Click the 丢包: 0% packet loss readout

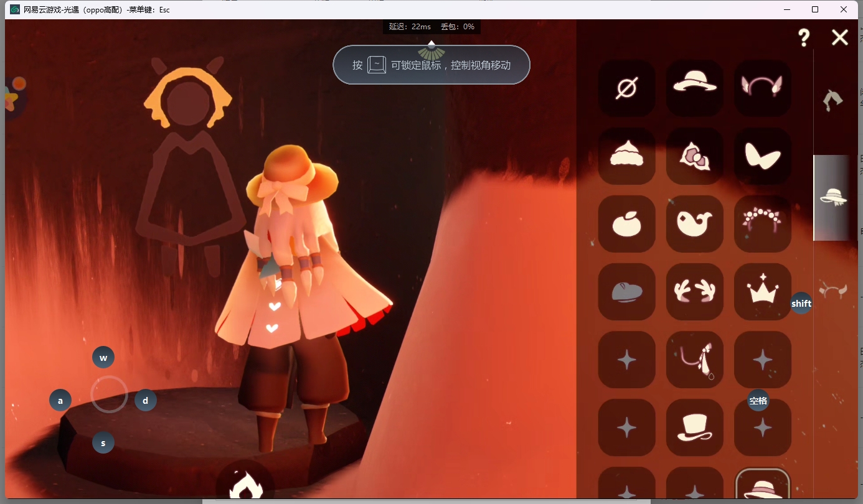458,27
